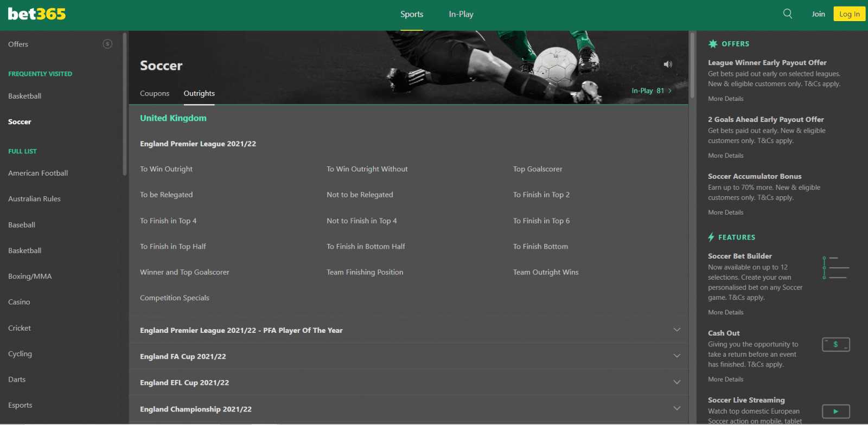
Task: Open the search magnifier icon
Action: (x=788, y=14)
